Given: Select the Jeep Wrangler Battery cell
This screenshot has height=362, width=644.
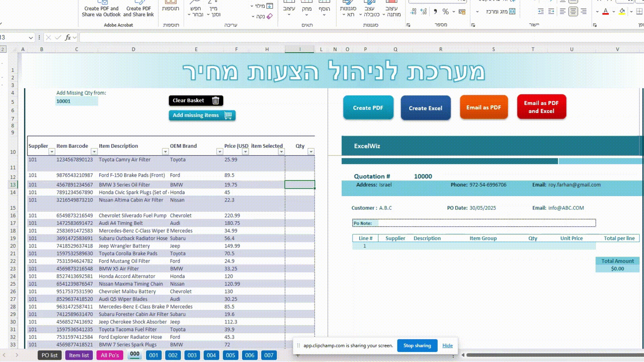Looking at the screenshot, I should (x=133, y=246).
